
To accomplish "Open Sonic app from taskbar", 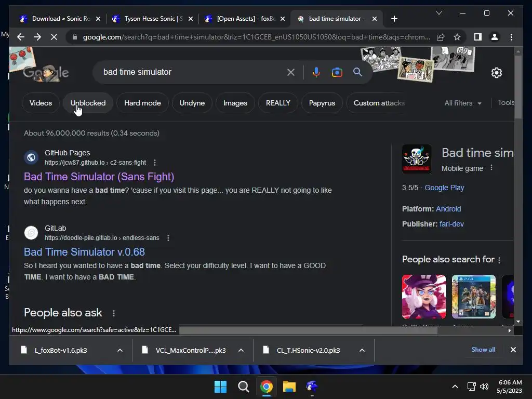I will [x=312, y=387].
